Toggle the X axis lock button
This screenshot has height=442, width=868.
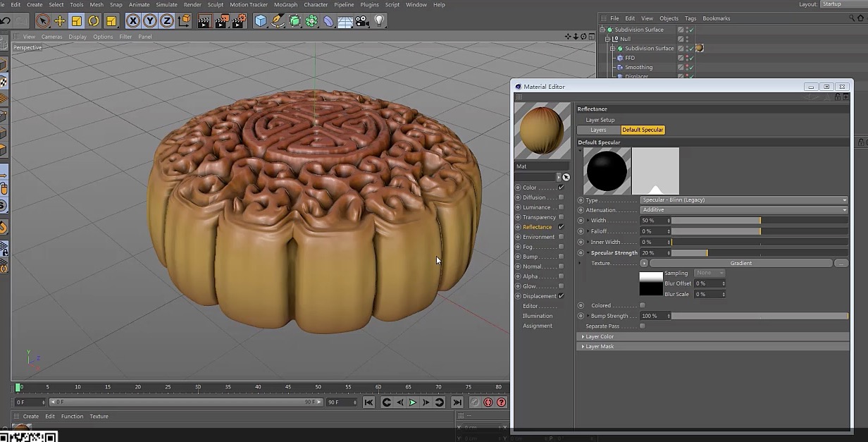pyautogui.click(x=133, y=21)
